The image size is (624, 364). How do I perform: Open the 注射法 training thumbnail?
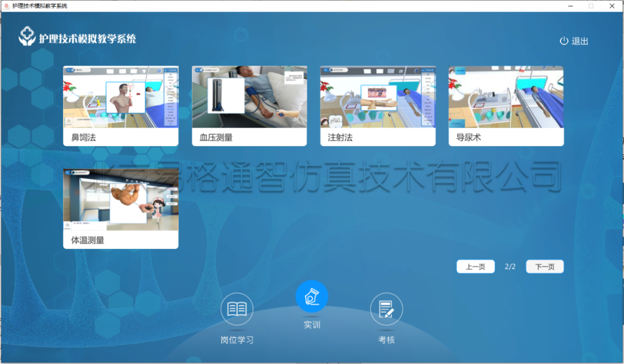[378, 96]
